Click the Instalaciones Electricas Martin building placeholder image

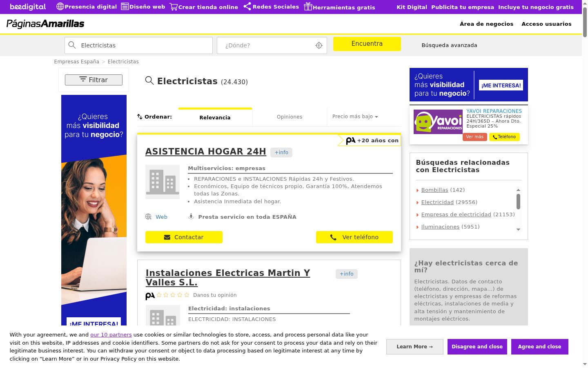click(x=163, y=315)
